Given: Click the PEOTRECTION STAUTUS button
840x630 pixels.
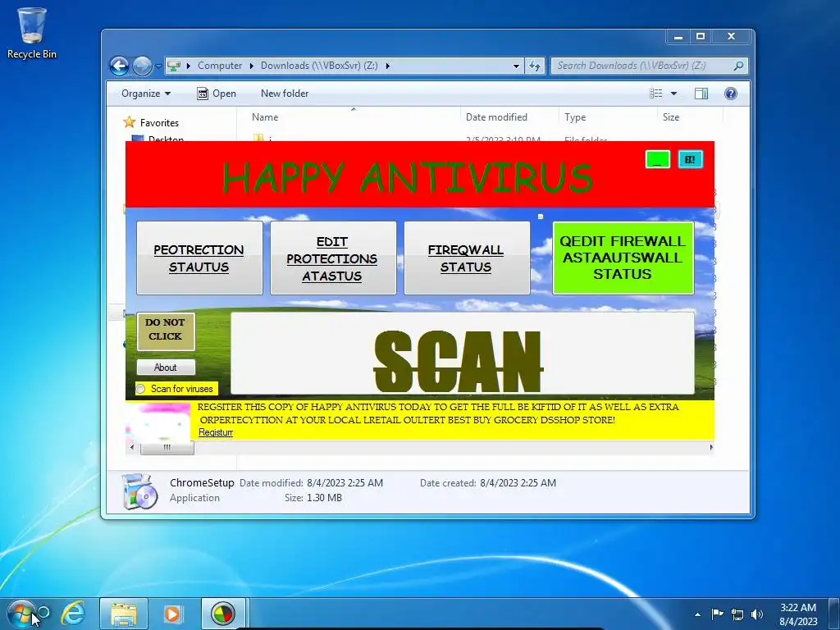Looking at the screenshot, I should click(199, 258).
